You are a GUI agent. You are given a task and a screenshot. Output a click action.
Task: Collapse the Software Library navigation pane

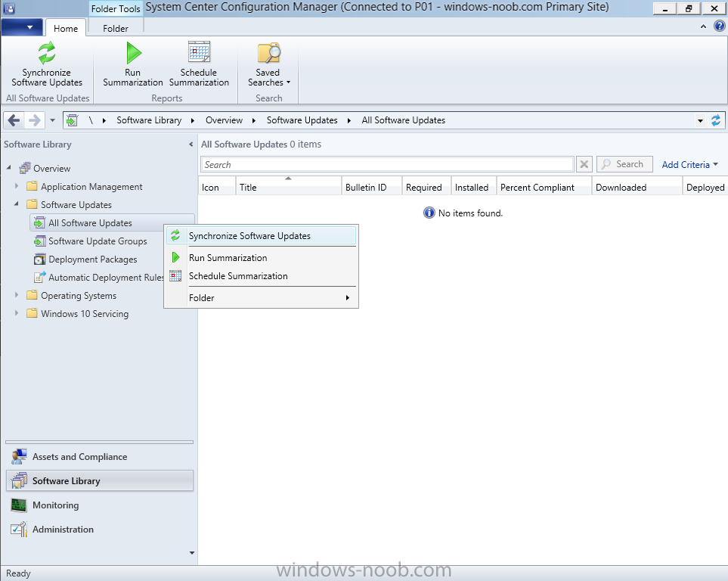point(191,144)
